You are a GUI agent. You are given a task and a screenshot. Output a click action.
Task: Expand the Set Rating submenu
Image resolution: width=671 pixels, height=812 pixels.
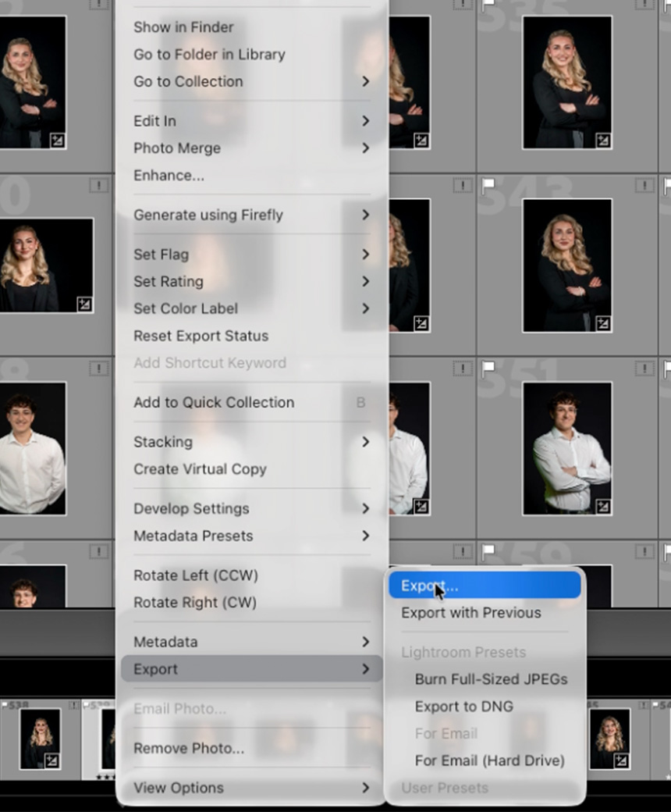click(x=252, y=282)
